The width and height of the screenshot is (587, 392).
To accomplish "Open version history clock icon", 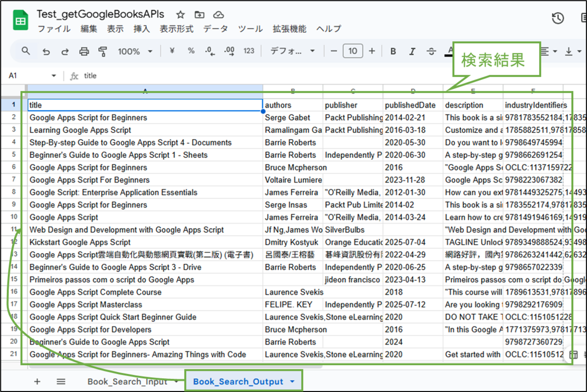I will tap(558, 19).
